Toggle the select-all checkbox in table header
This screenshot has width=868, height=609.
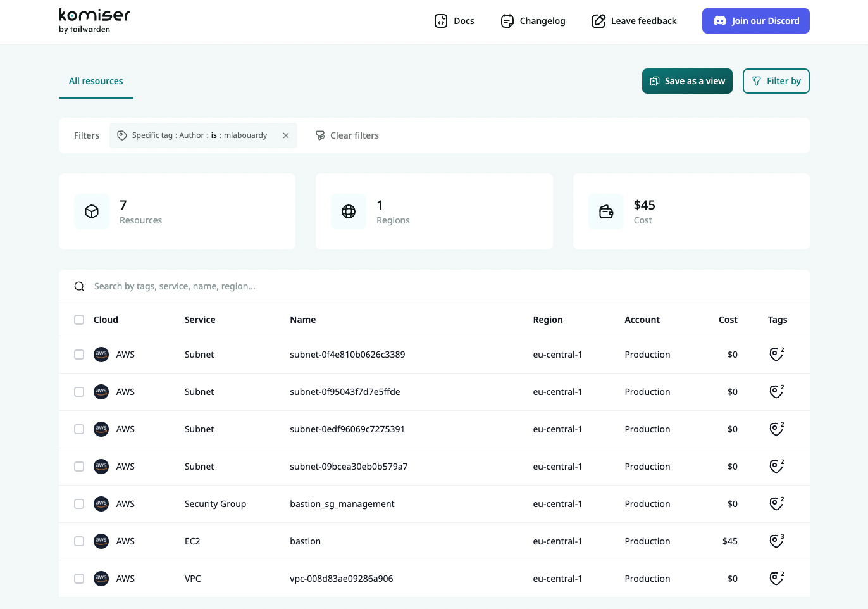pyautogui.click(x=79, y=320)
